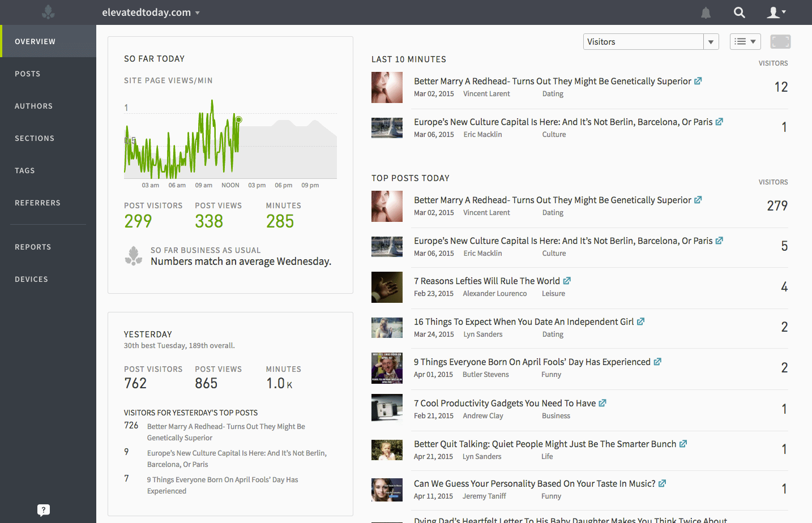Go to the Overview section
The height and width of the screenshot is (523, 812).
48,41
